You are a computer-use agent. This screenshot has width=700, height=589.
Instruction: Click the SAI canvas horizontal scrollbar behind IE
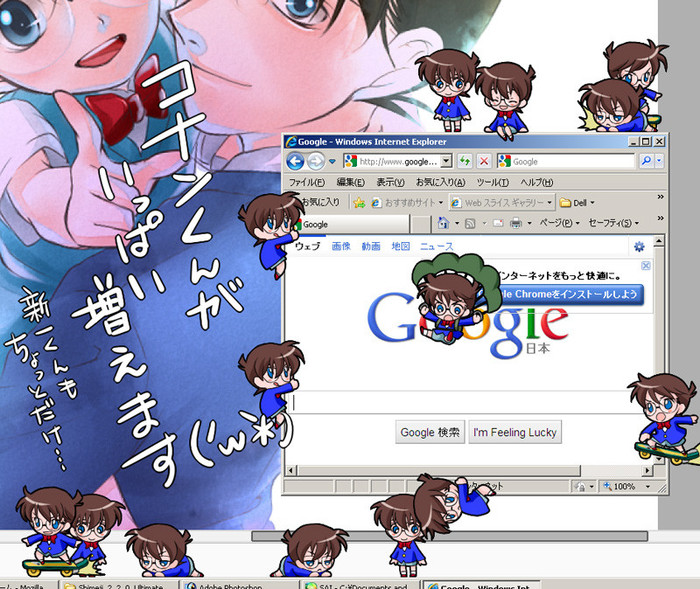click(450, 536)
